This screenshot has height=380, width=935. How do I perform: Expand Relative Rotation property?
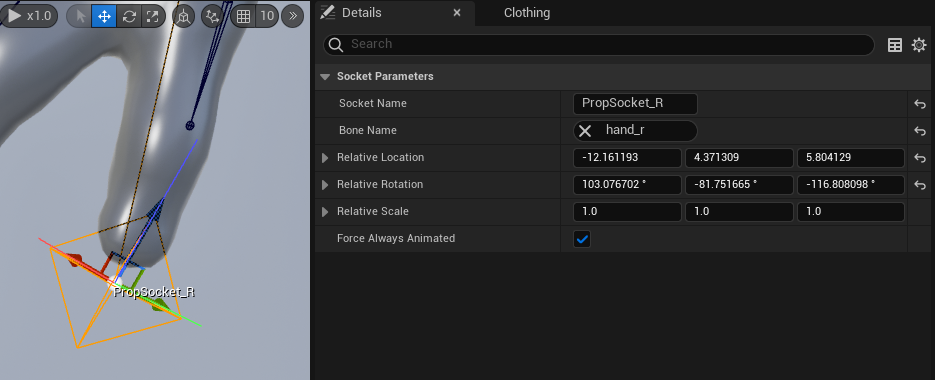325,185
